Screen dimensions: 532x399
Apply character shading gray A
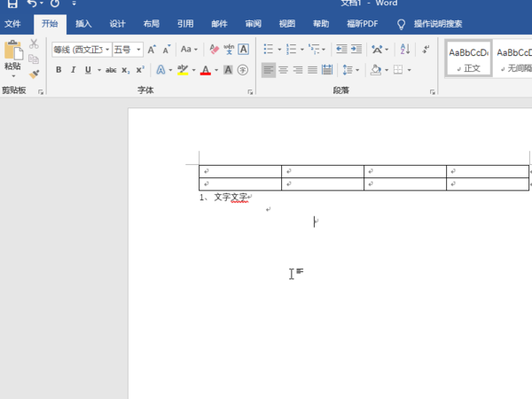[x=229, y=70]
